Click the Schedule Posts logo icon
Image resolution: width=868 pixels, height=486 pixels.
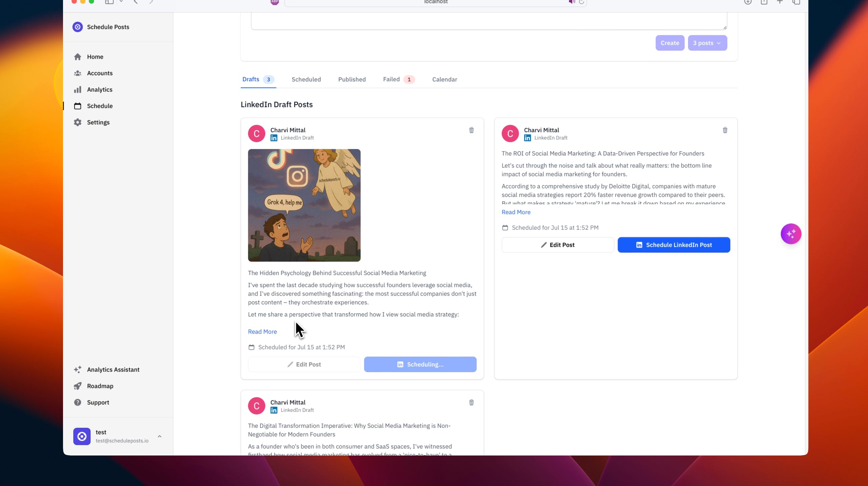coord(78,27)
